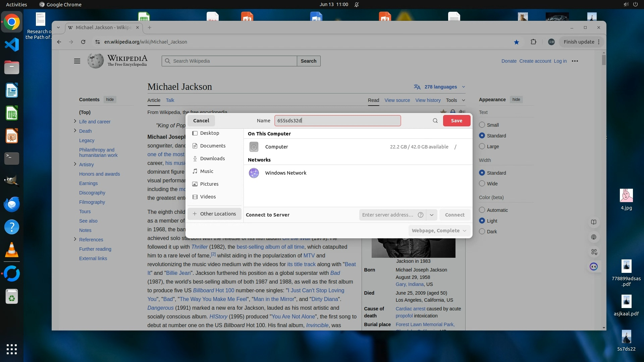Click server address help question icon
Image resolution: width=644 pixels, height=362 pixels.
(420, 215)
